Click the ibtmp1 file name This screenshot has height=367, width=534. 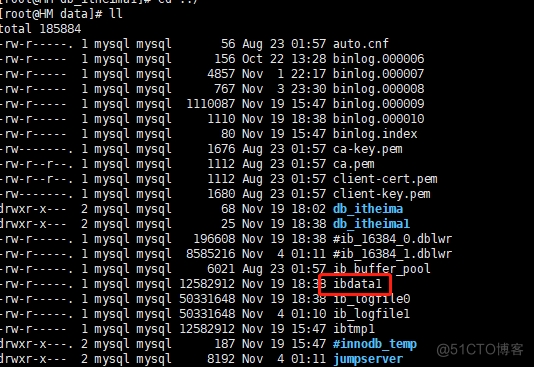(x=354, y=329)
